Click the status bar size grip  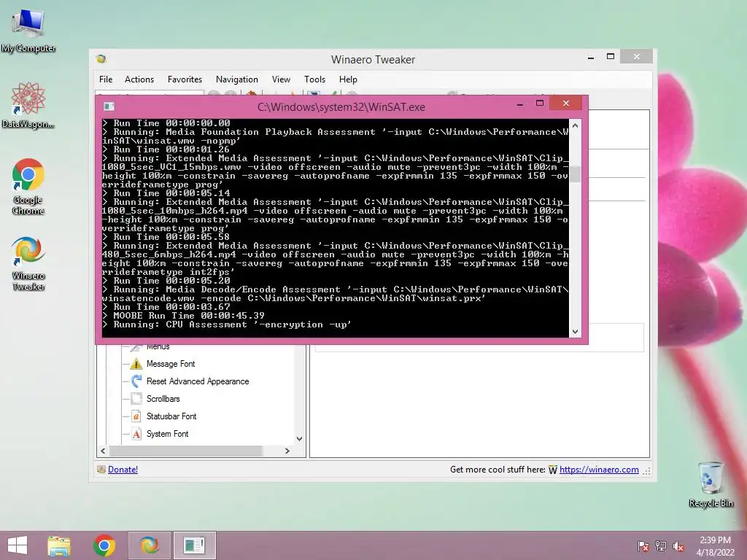coord(646,471)
